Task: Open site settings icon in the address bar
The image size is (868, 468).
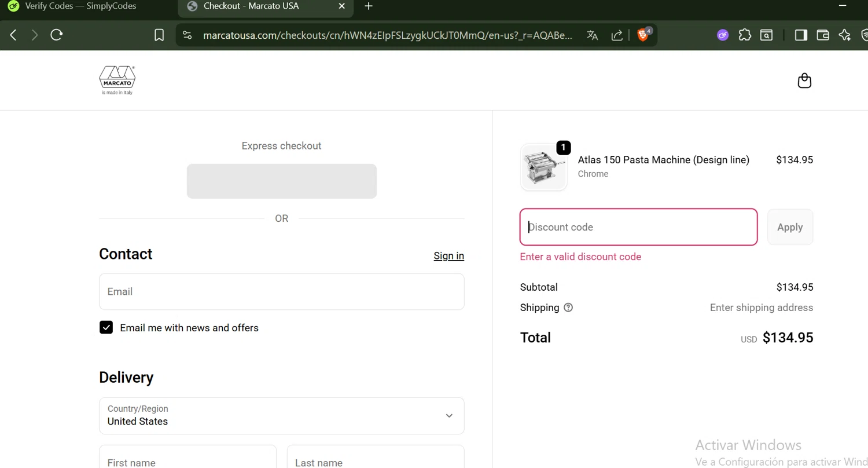Action: pos(187,35)
